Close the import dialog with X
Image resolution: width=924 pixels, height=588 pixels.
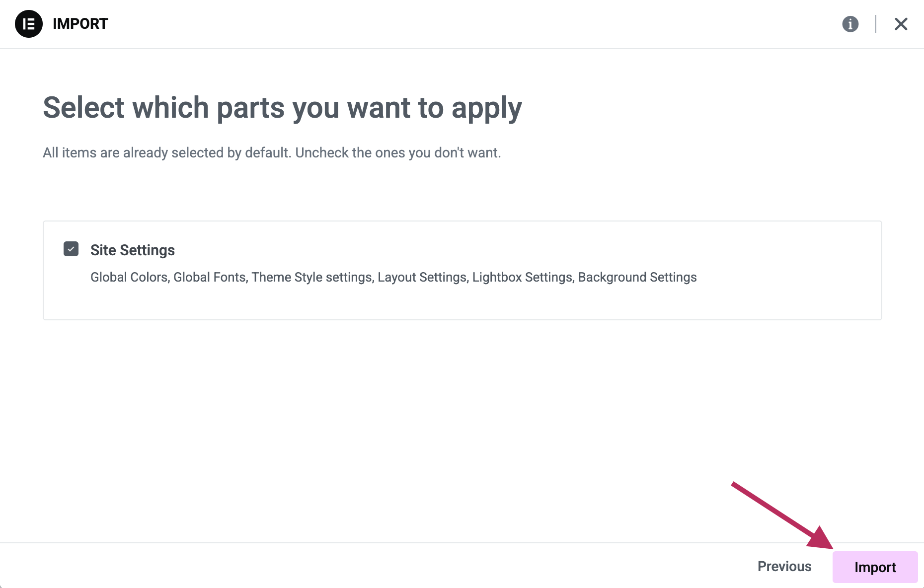pyautogui.click(x=901, y=24)
